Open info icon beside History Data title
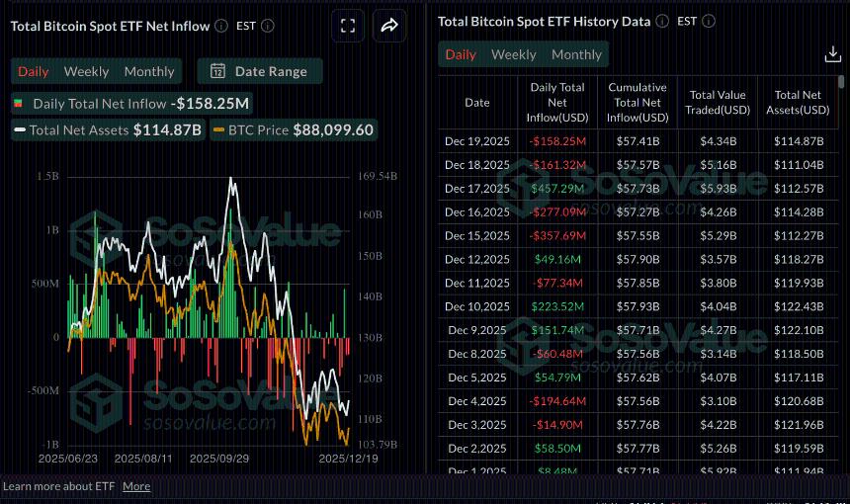This screenshot has width=850, height=504. [x=662, y=21]
